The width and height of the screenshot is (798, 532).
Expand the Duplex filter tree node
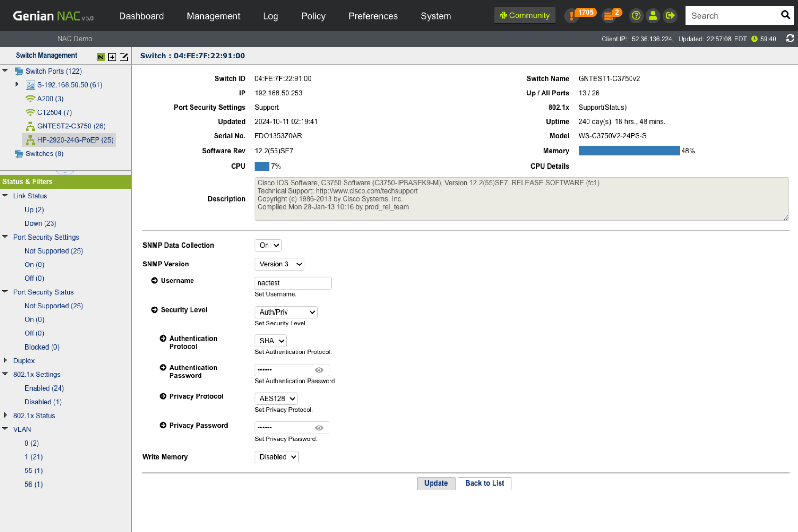coord(6,360)
